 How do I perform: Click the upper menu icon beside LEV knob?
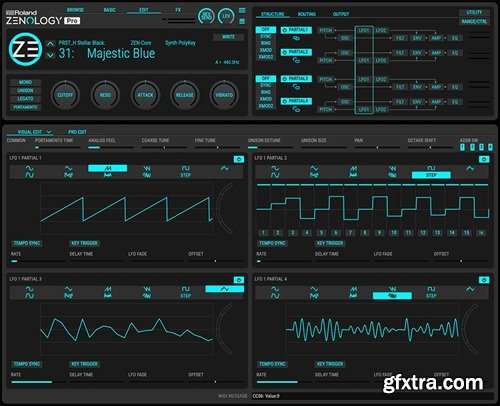coord(242,10)
